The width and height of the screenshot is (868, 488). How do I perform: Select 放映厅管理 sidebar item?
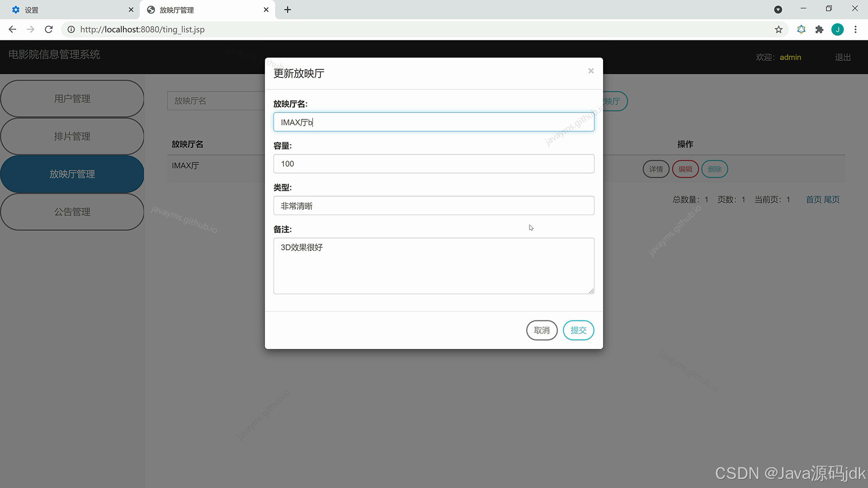point(72,174)
